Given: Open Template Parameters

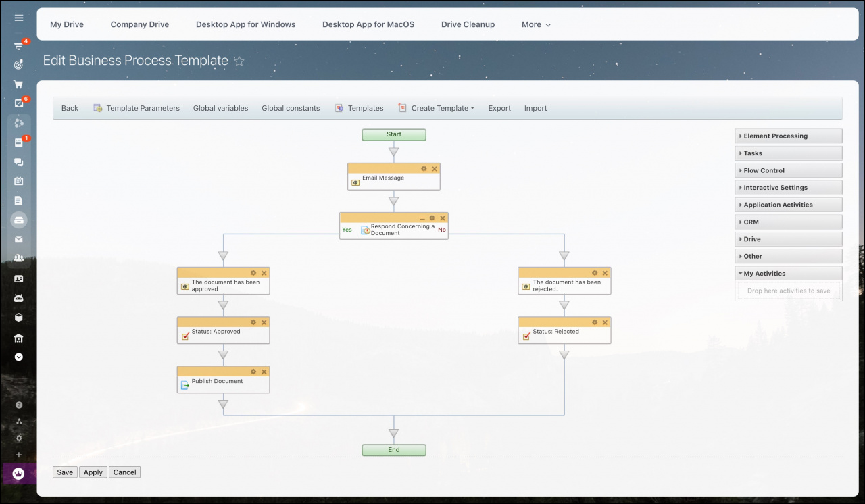Looking at the screenshot, I should pos(137,108).
